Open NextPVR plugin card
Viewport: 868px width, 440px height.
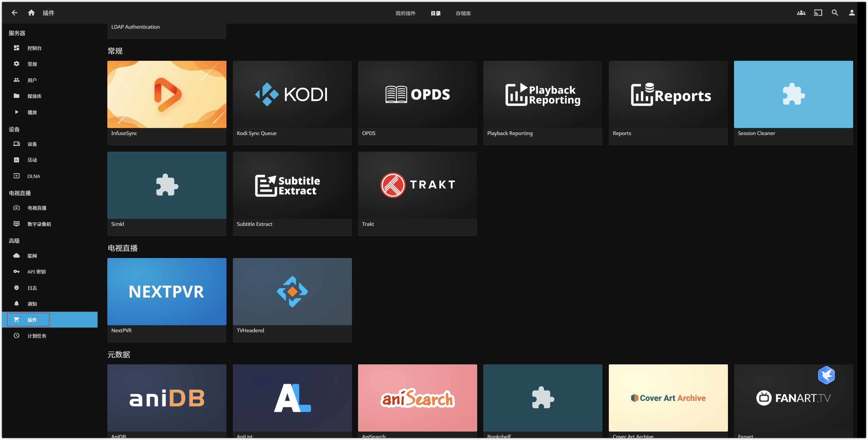point(167,300)
